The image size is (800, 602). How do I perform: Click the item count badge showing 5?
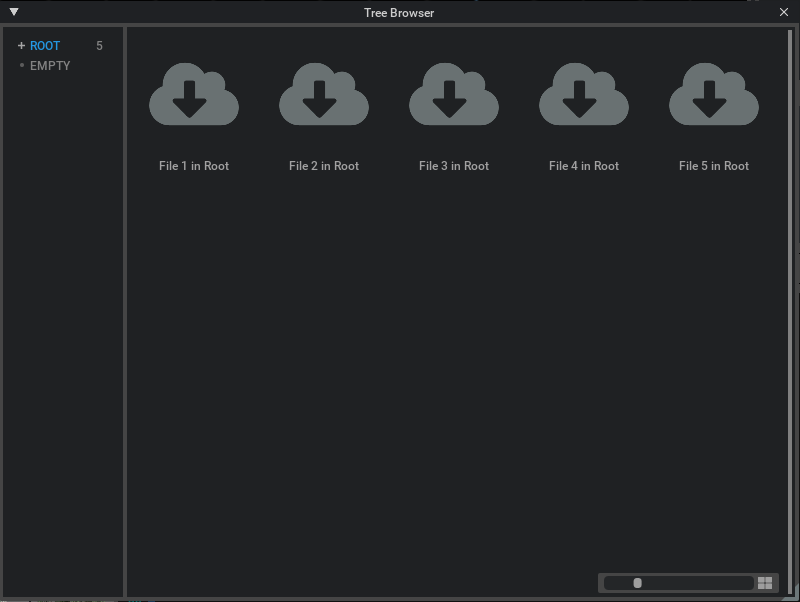97,45
